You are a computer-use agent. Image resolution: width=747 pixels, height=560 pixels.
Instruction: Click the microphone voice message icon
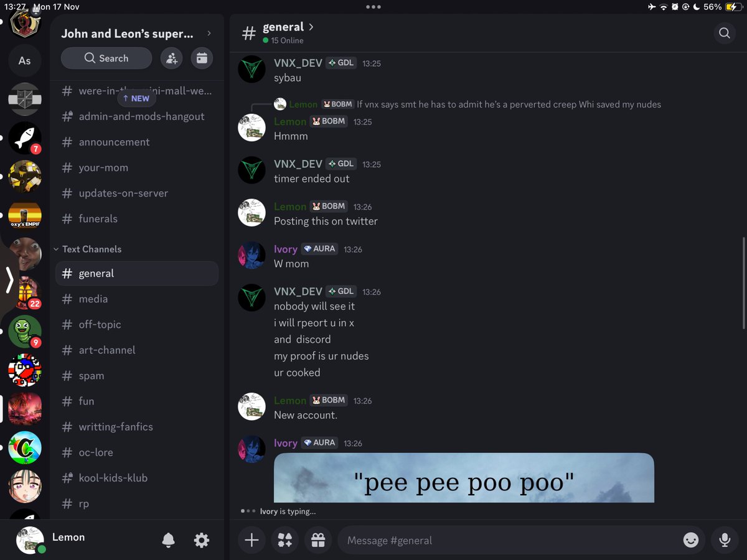[725, 540]
